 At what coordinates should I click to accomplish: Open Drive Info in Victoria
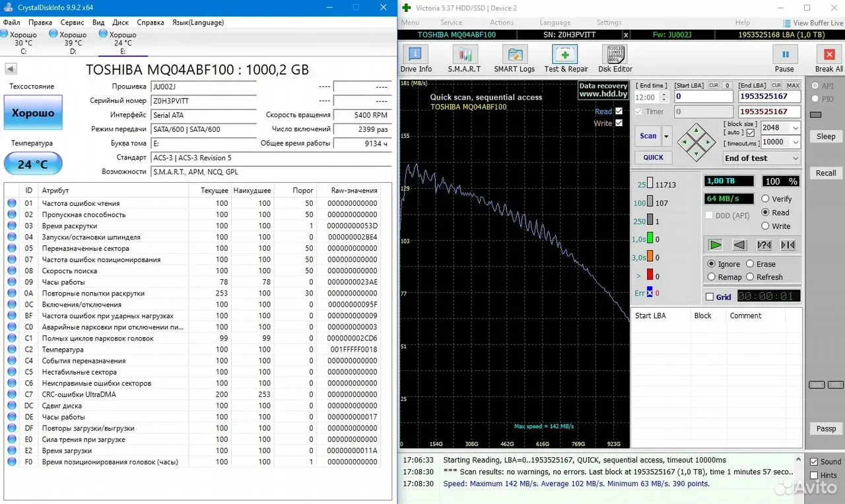click(x=416, y=59)
